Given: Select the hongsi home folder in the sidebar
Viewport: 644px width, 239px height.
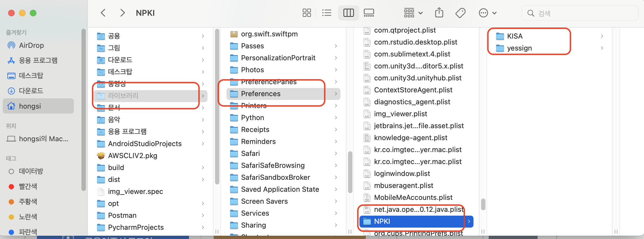Looking at the screenshot, I should tap(38, 106).
